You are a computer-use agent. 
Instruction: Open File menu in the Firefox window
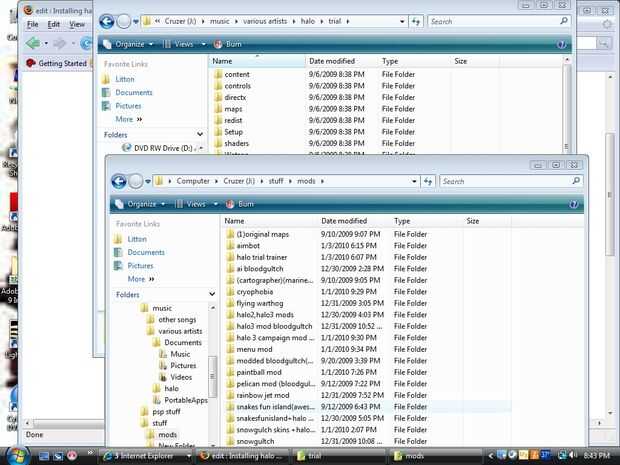32,25
